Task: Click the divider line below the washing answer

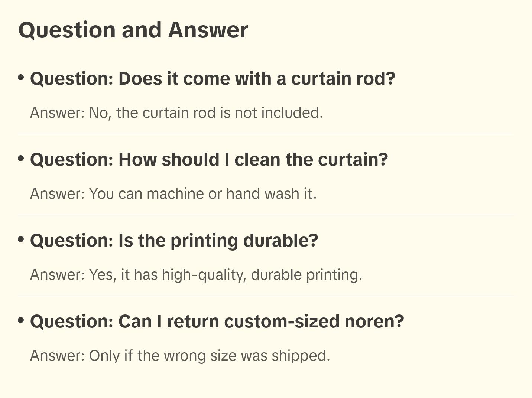Action: pyautogui.click(x=266, y=215)
